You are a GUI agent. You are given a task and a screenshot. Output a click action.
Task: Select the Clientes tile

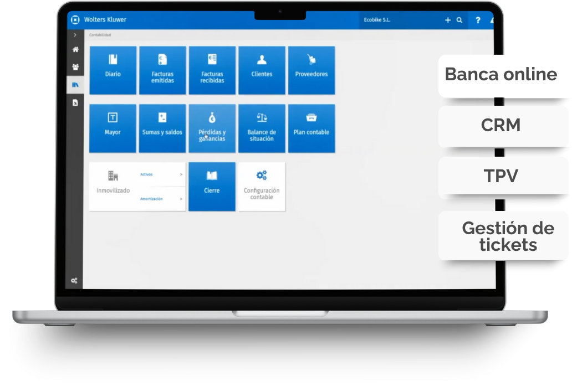point(262,70)
